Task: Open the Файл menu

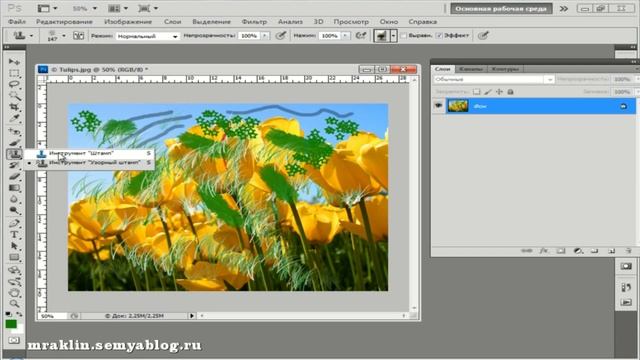Action: [x=17, y=22]
